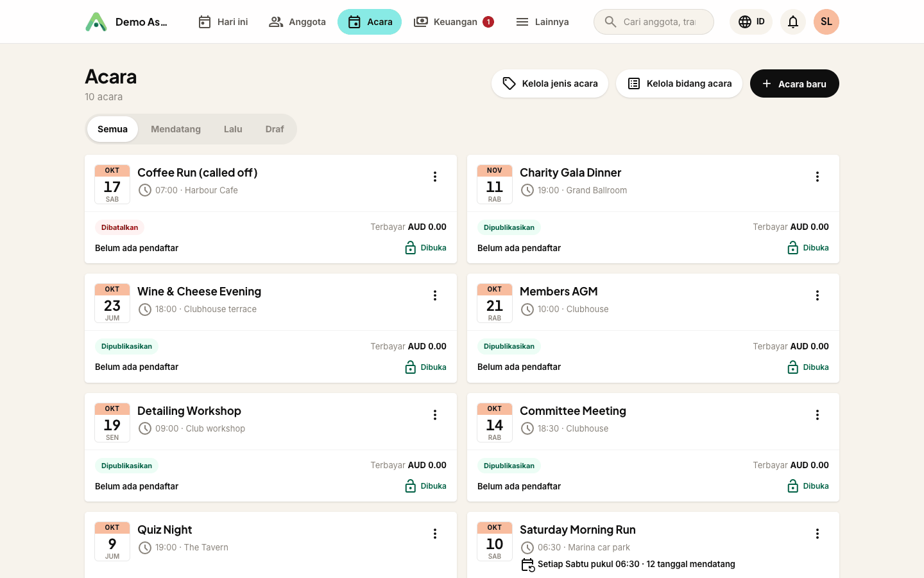This screenshot has width=924, height=578.
Task: Click the Dibuka lock icon for Coffee Run
Action: (x=411, y=248)
